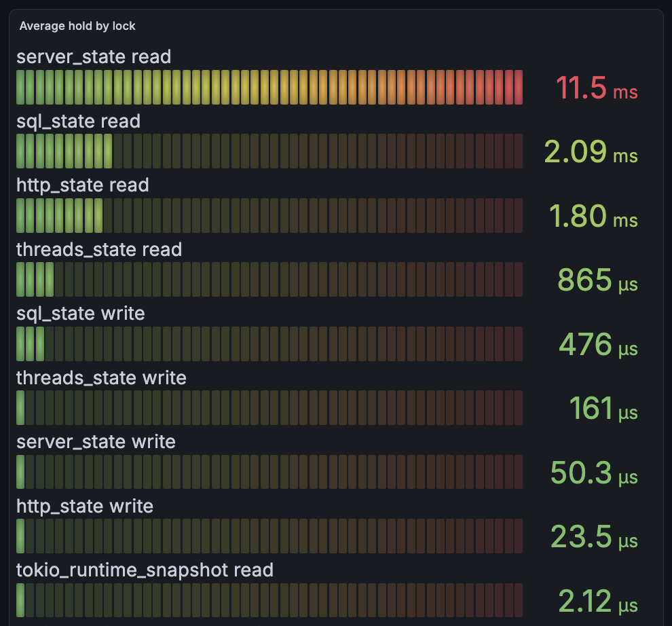Click the threads_state write gauge bar
The height and width of the screenshot is (626, 672).
pyautogui.click(x=269, y=407)
